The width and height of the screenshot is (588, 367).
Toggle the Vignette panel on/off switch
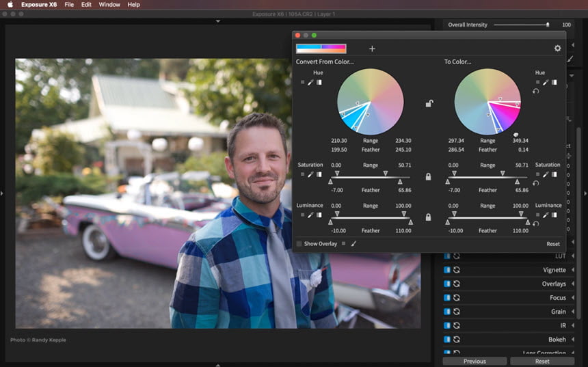pyautogui.click(x=447, y=270)
